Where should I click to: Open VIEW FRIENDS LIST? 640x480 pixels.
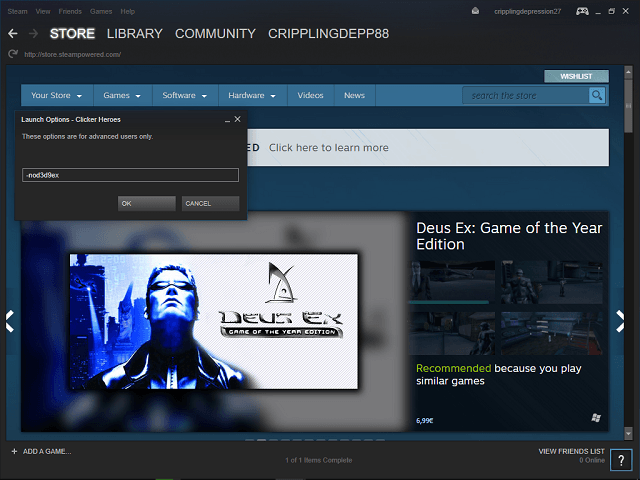pos(571,451)
